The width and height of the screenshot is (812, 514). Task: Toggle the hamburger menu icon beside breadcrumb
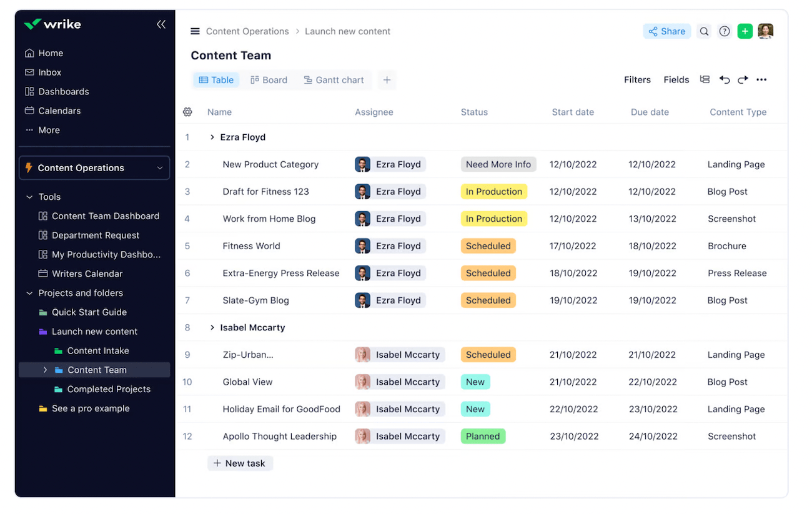point(195,31)
